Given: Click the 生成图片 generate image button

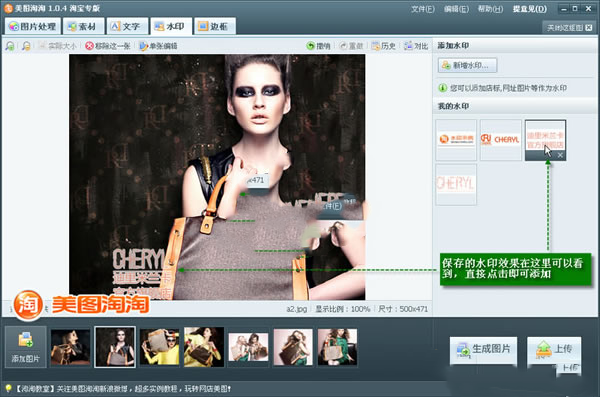Looking at the screenshot, I should pyautogui.click(x=483, y=350).
